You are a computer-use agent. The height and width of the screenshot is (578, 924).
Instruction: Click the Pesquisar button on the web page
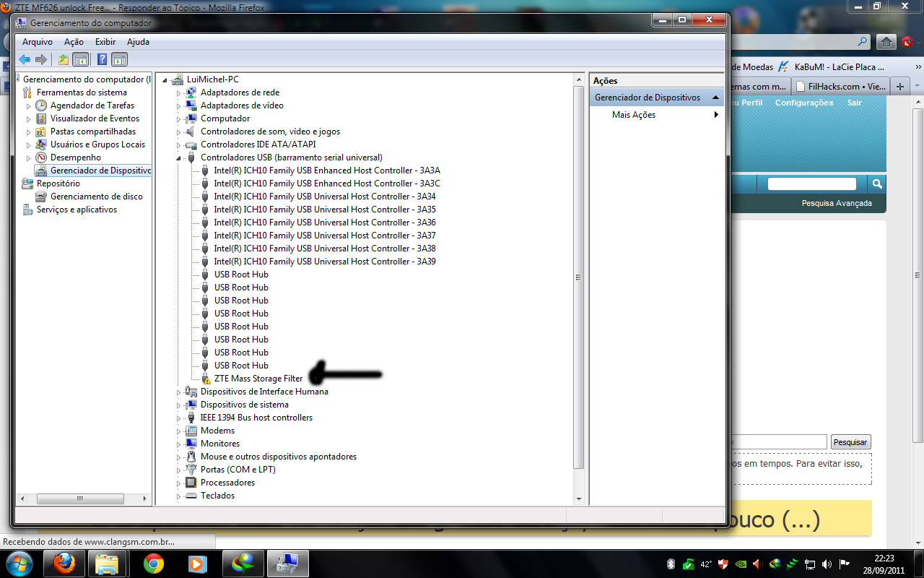coord(851,441)
